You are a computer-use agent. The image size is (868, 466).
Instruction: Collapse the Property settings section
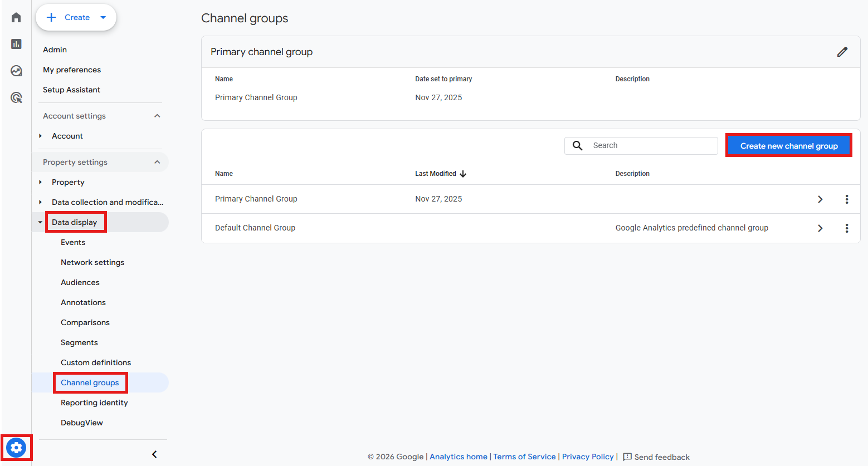click(x=157, y=162)
